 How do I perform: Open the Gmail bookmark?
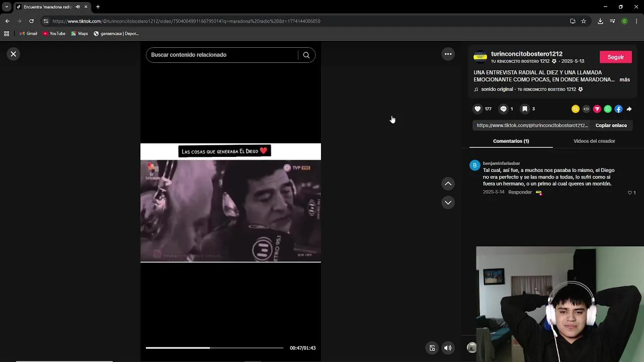point(28,34)
